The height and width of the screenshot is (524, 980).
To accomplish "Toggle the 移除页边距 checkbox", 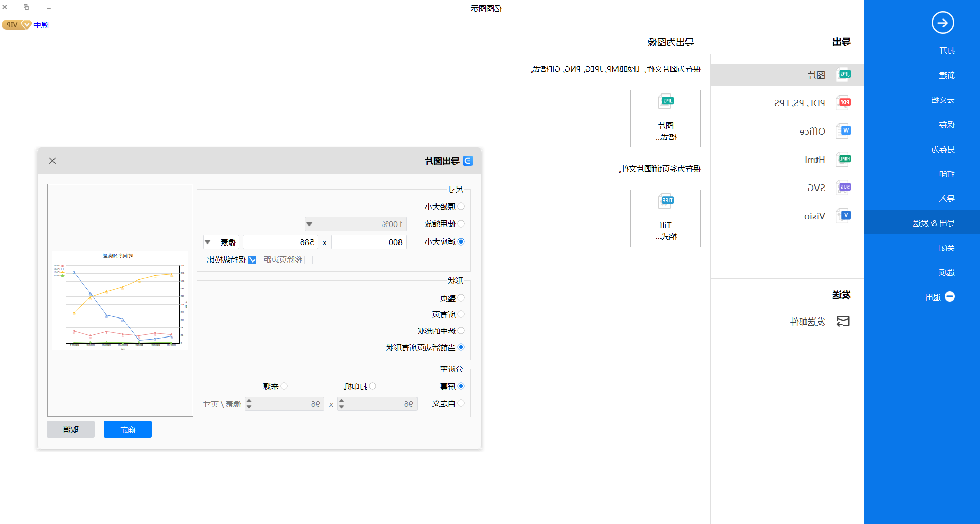I will point(308,260).
